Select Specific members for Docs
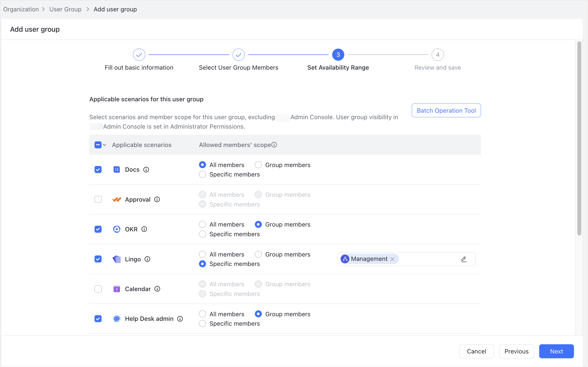The width and height of the screenshot is (588, 367). pos(202,174)
